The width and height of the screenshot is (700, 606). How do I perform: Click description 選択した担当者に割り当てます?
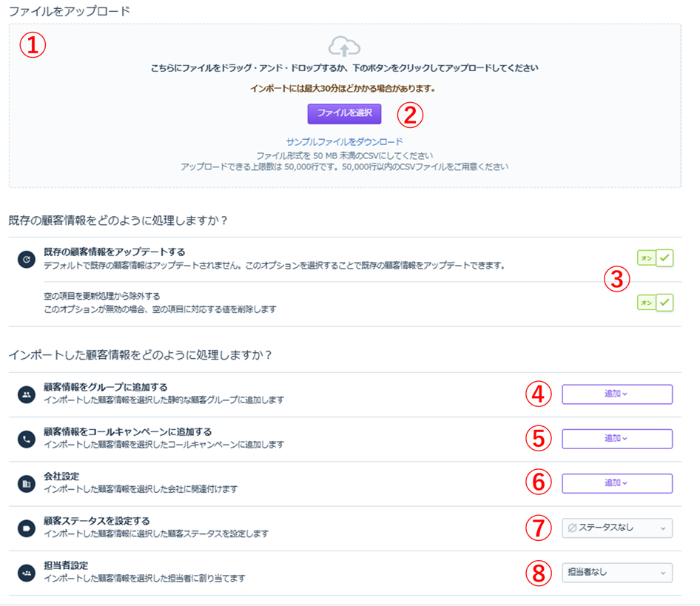[x=144, y=579]
